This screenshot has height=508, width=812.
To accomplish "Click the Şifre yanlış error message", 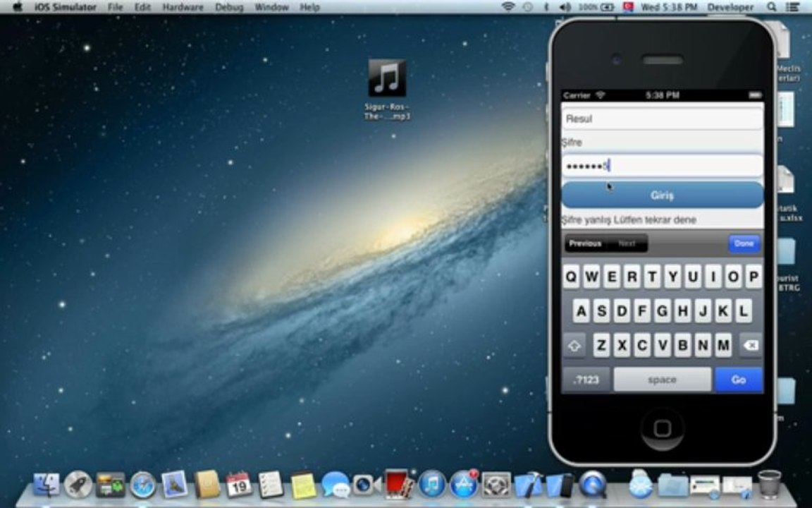I will click(629, 220).
